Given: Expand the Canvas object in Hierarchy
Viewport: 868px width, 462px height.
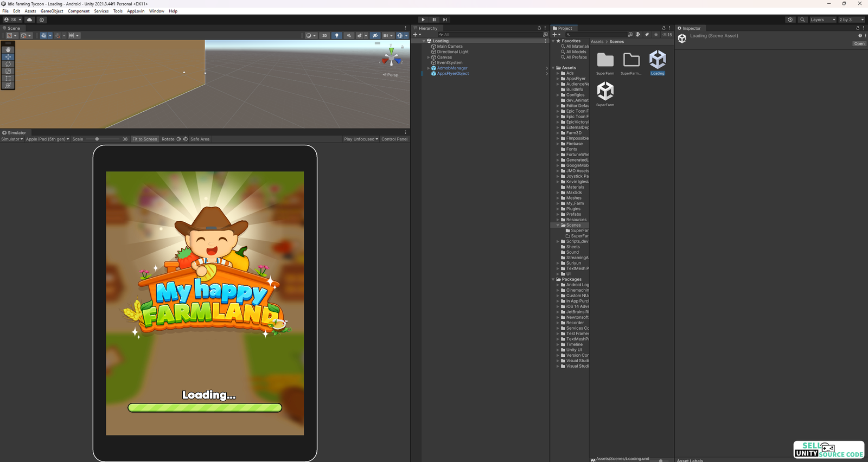Looking at the screenshot, I should (429, 57).
